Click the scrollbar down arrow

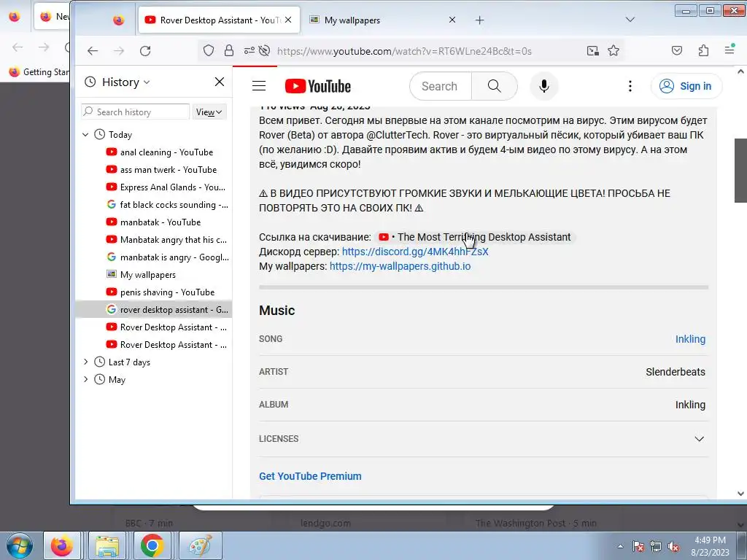pyautogui.click(x=740, y=494)
